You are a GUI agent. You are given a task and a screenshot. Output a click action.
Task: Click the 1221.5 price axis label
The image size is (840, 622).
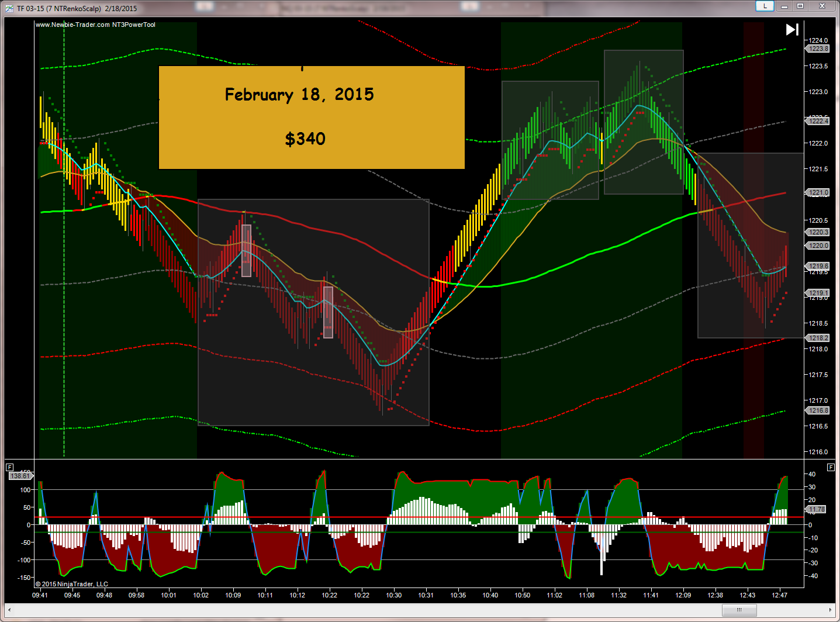coord(818,169)
